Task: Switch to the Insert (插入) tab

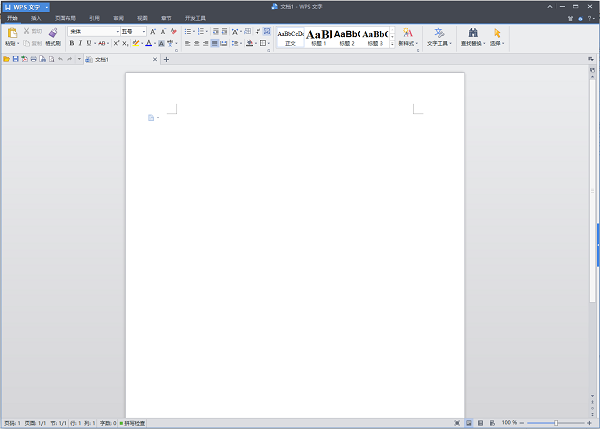Action: tap(36, 18)
